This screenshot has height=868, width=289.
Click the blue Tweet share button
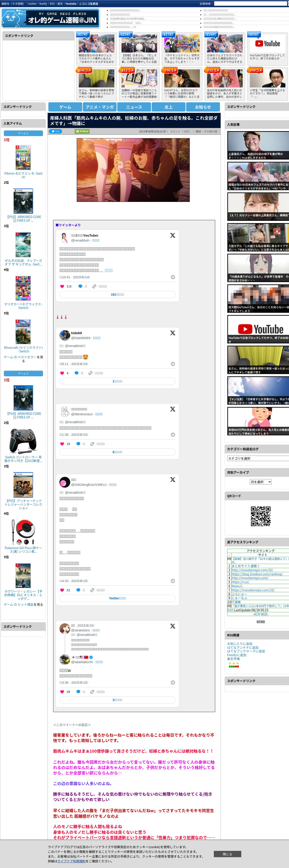(55, 131)
